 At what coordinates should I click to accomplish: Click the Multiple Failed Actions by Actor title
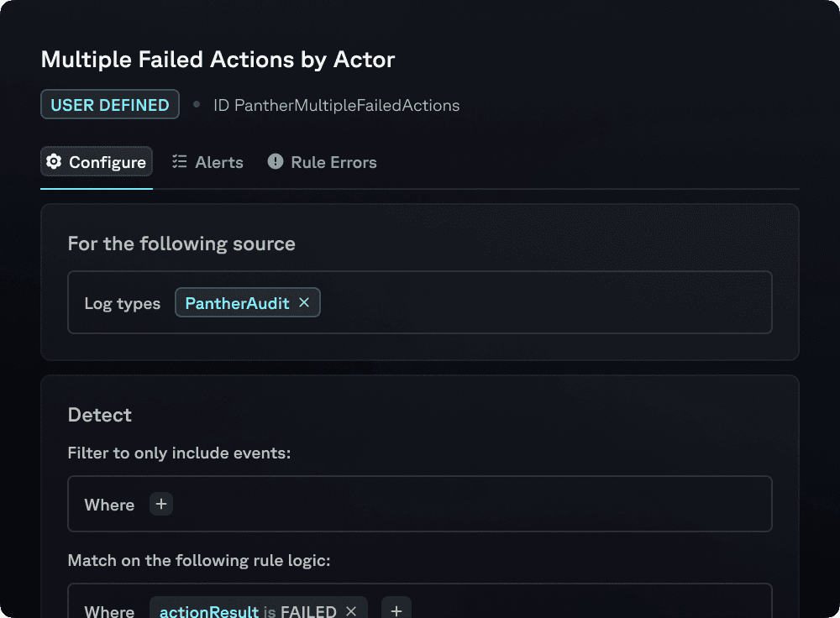218,60
